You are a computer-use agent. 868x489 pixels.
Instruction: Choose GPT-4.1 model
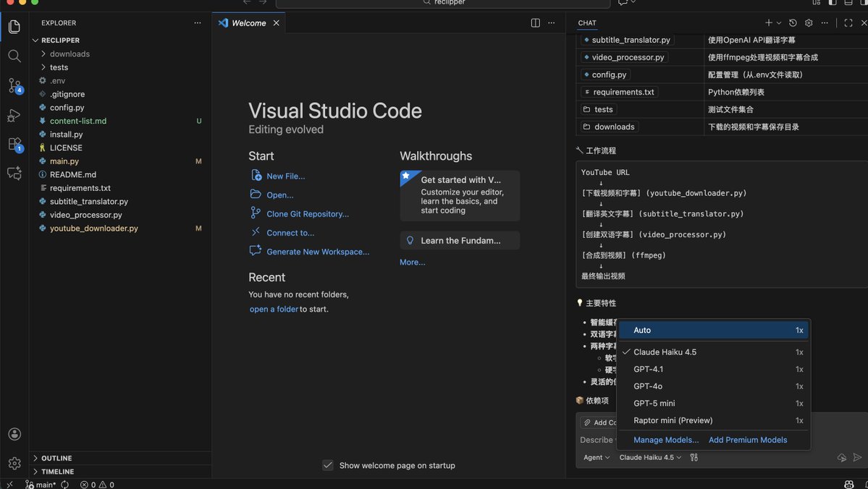[x=714, y=369]
